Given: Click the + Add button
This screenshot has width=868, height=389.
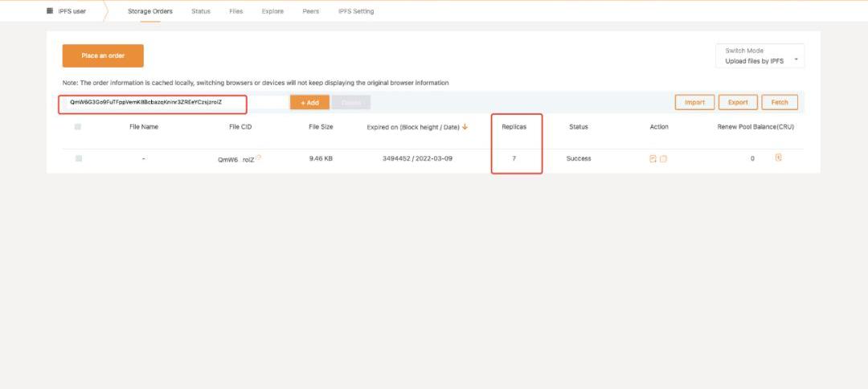Looking at the screenshot, I should click(x=309, y=103).
